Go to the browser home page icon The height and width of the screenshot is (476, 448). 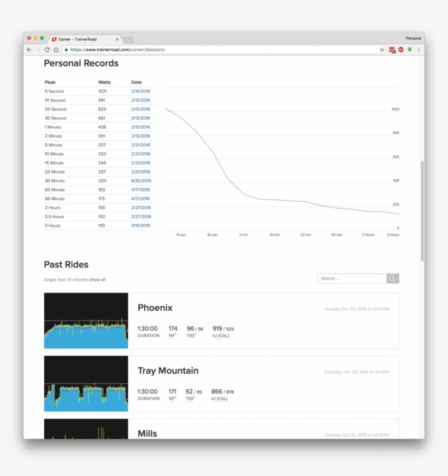56,50
